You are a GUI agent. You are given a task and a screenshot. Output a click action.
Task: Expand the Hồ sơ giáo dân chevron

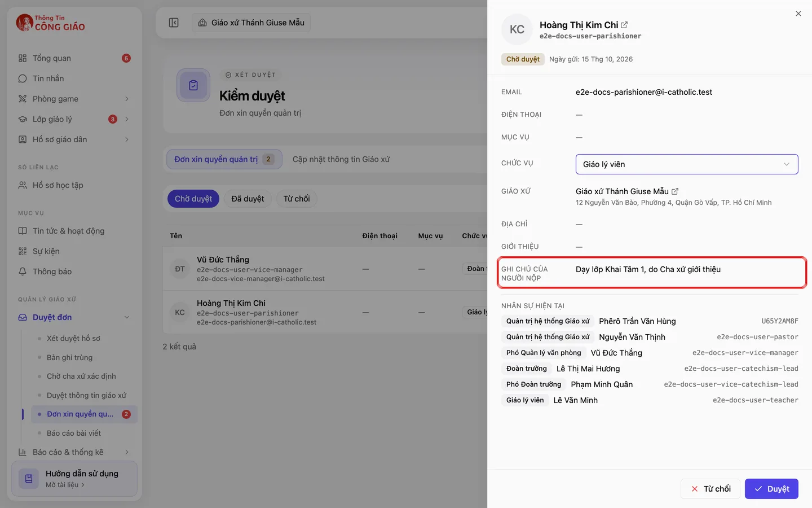pyautogui.click(x=127, y=139)
